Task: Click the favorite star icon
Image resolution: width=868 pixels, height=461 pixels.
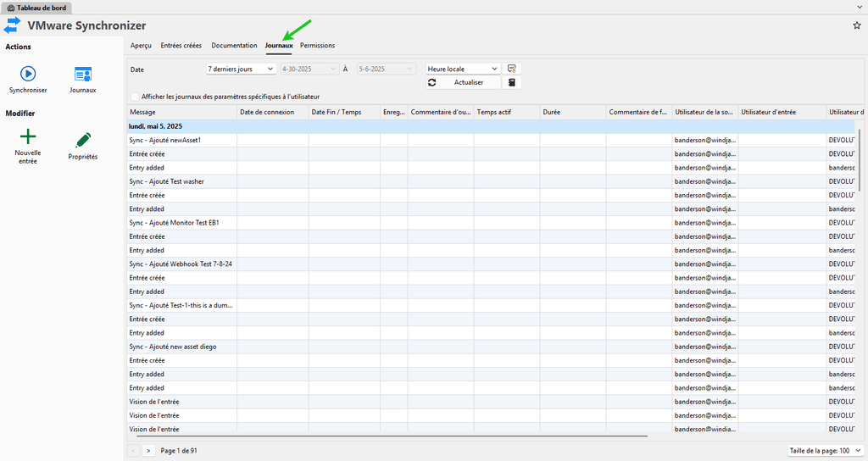Action: (856, 25)
